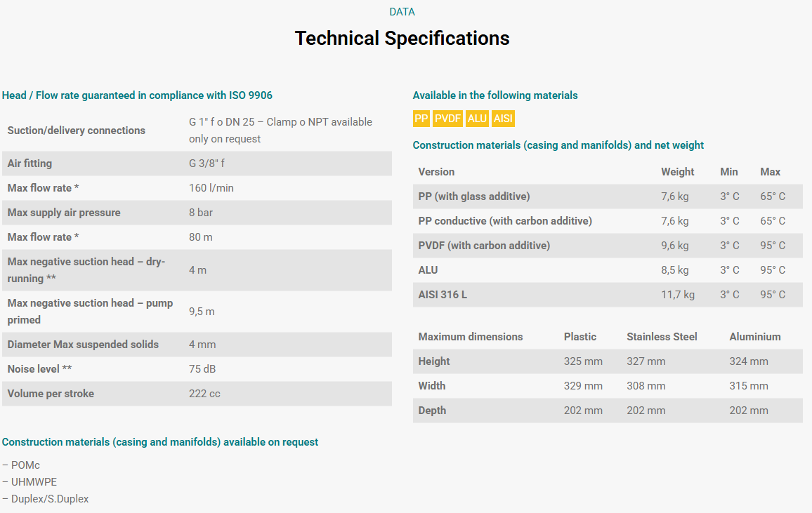Click the ALU material badge
This screenshot has width=812, height=513.
477,119
